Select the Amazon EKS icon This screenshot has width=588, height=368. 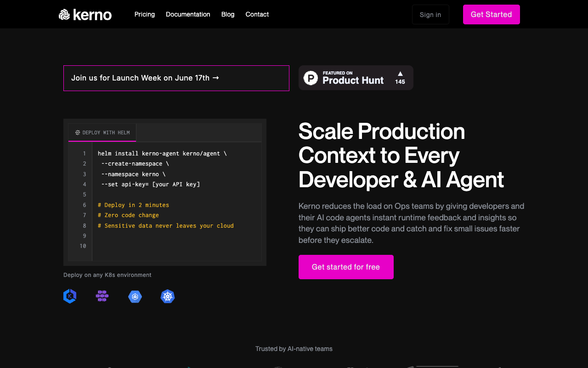[x=69, y=296]
